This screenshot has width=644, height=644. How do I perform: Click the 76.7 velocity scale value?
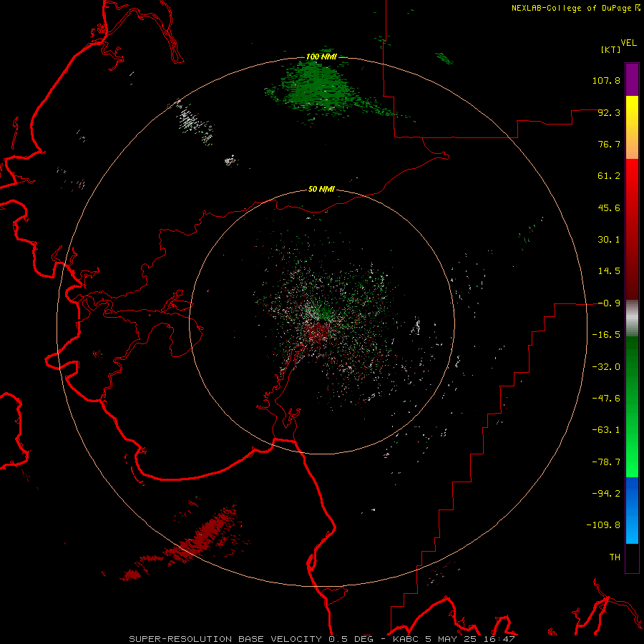(609, 144)
